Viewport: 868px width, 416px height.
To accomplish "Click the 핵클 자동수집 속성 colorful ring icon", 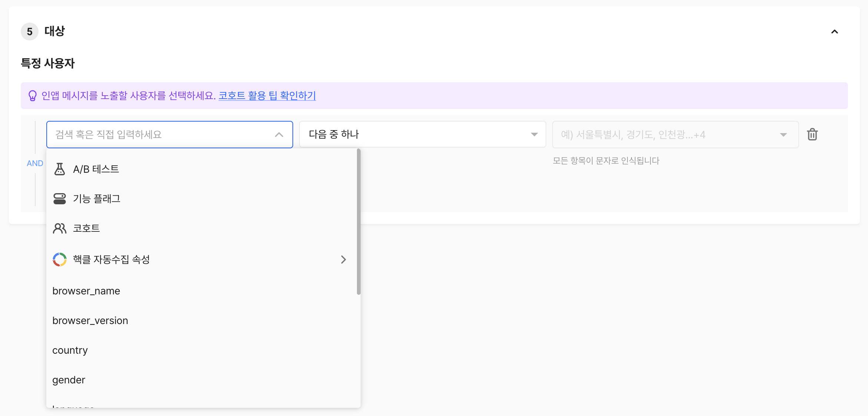I will [60, 260].
